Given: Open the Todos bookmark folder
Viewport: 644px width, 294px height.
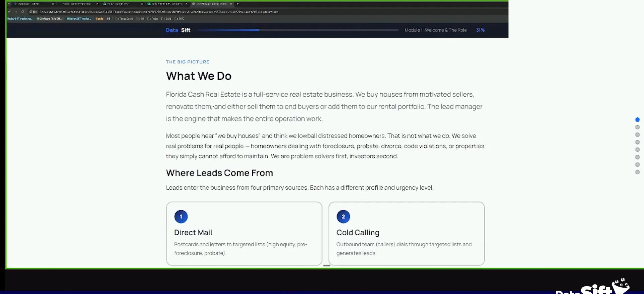Looking at the screenshot, I should tap(153, 19).
